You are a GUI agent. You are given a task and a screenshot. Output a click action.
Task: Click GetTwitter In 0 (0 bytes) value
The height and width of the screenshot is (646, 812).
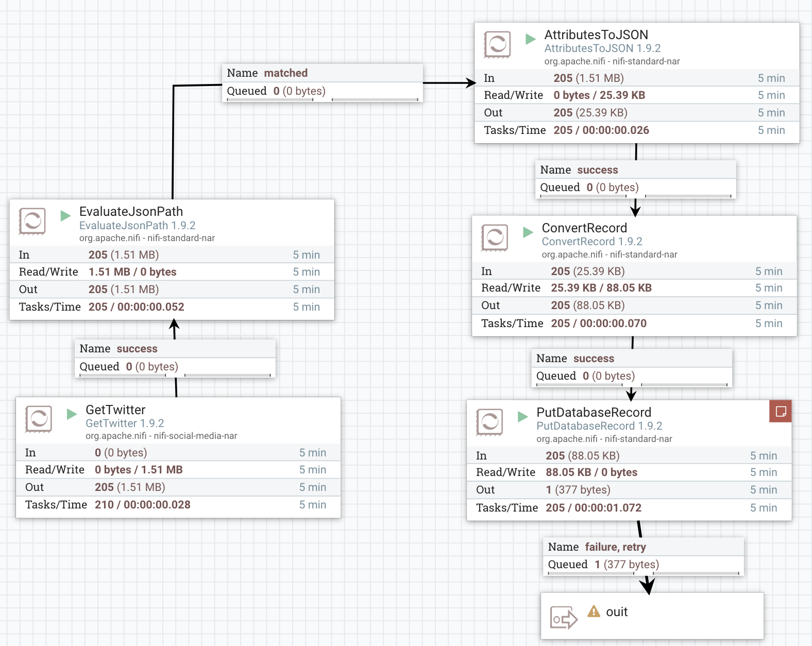click(121, 452)
